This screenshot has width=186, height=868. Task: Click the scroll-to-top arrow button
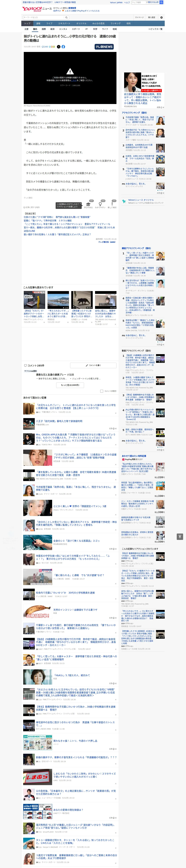180,536
